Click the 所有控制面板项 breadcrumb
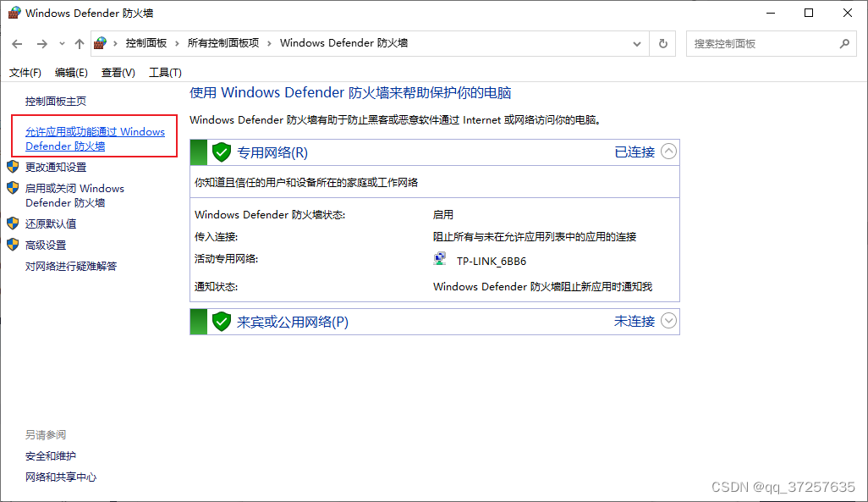Screen dimensions: 868x502 (223, 42)
